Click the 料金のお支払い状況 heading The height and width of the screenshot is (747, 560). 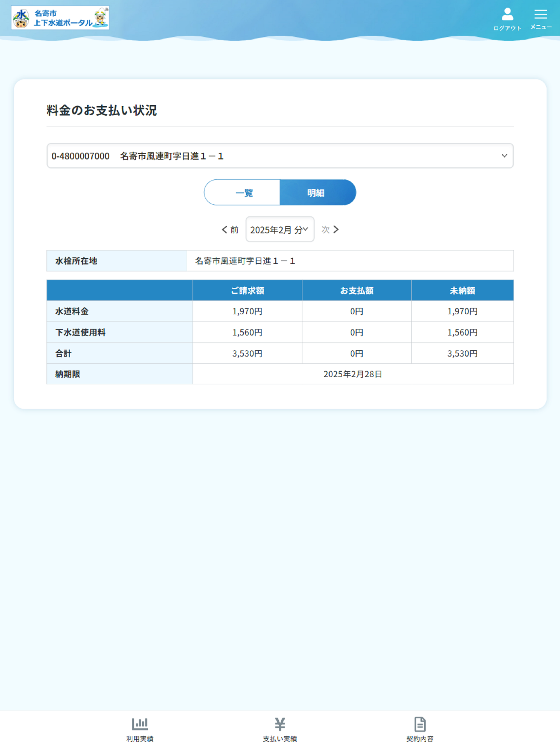[102, 110]
